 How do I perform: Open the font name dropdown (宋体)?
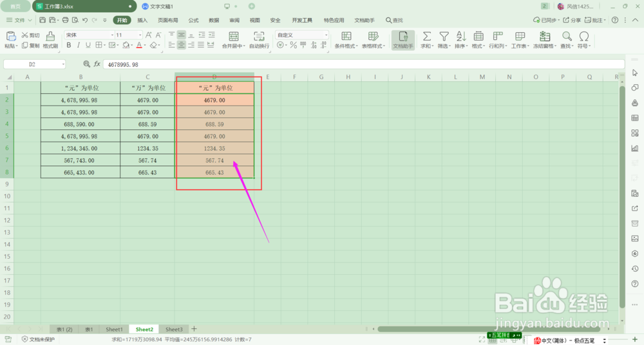pos(112,35)
